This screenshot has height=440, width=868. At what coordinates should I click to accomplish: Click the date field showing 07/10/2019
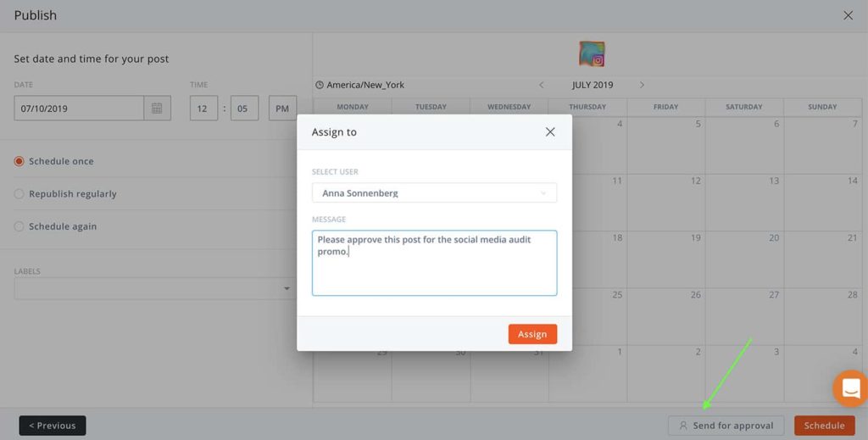[x=79, y=109]
